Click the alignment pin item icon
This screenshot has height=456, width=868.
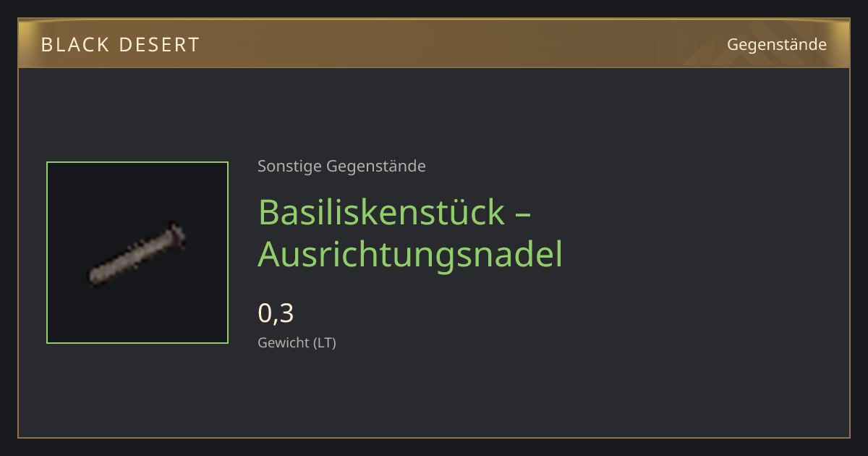click(x=137, y=254)
